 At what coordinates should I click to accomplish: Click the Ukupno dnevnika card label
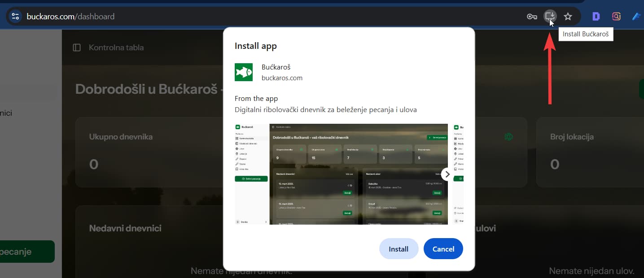(121, 137)
